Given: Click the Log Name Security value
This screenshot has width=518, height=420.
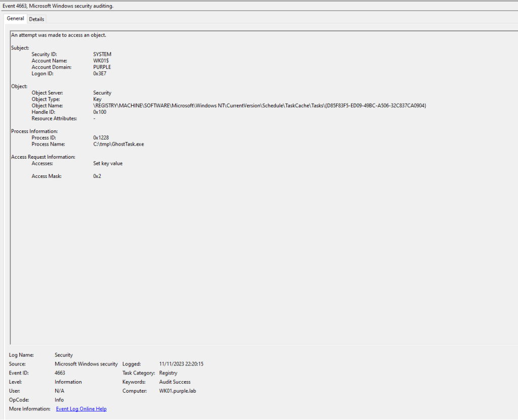Looking at the screenshot, I should pyautogui.click(x=64, y=355).
